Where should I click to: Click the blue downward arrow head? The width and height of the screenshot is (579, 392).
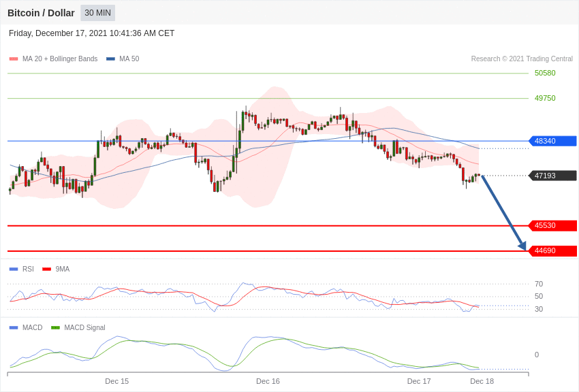522,245
